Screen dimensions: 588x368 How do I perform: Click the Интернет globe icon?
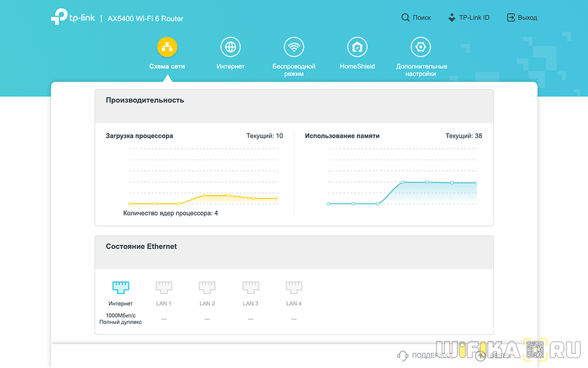point(230,47)
